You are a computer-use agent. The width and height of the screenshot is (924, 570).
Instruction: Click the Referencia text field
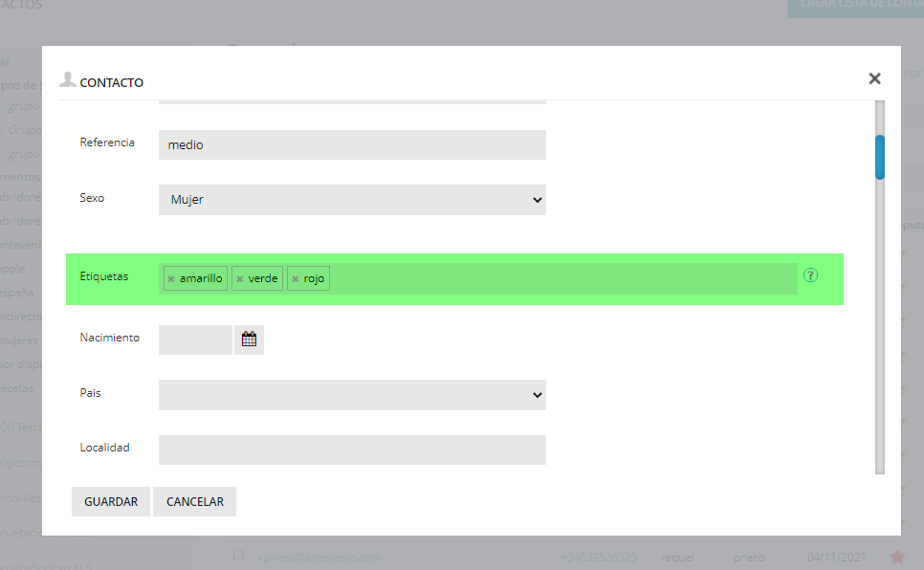pos(352,145)
